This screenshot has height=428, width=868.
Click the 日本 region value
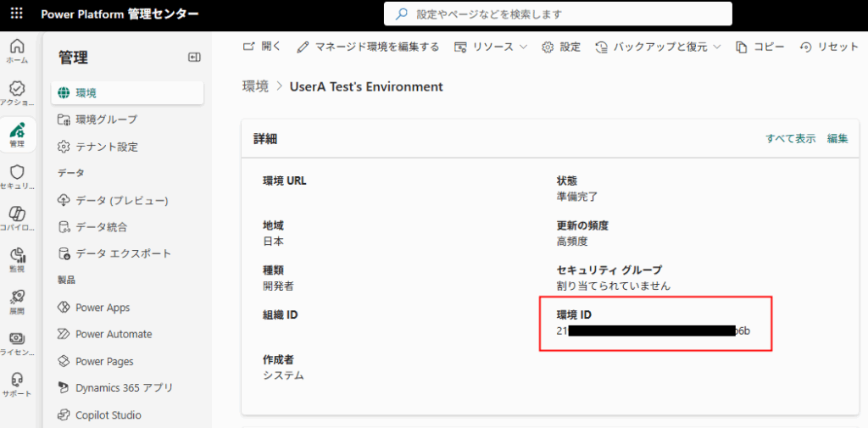click(273, 242)
